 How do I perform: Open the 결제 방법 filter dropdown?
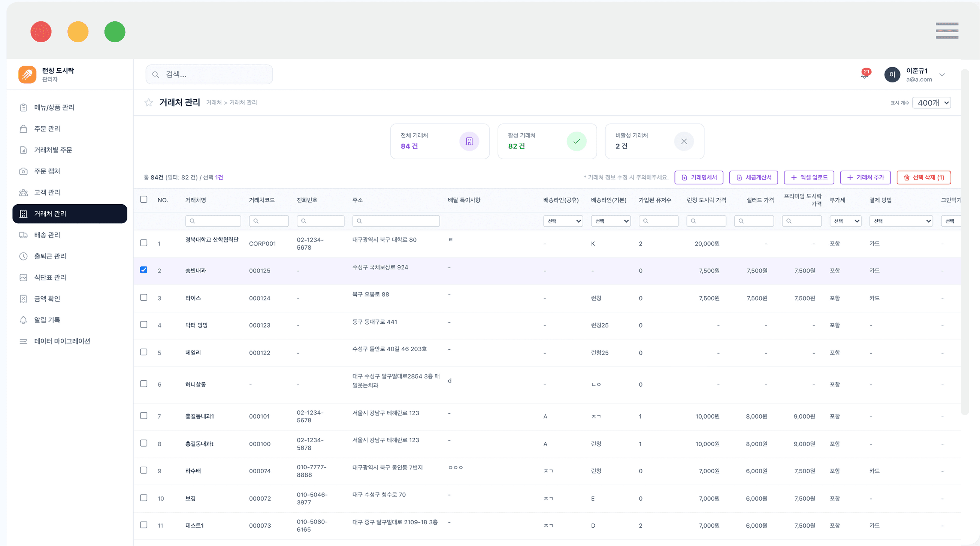click(x=901, y=221)
